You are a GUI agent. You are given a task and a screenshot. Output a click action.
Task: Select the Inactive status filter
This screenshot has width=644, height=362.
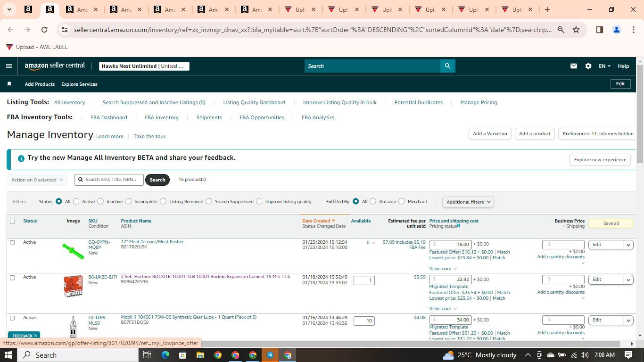tap(100, 201)
